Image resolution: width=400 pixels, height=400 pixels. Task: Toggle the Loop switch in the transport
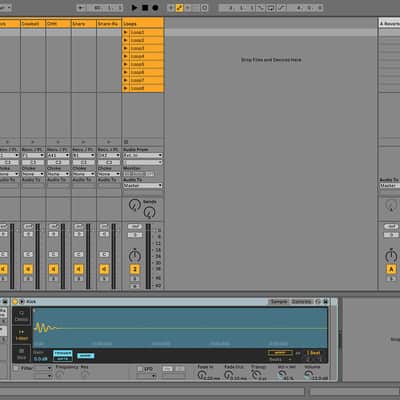pos(270,8)
